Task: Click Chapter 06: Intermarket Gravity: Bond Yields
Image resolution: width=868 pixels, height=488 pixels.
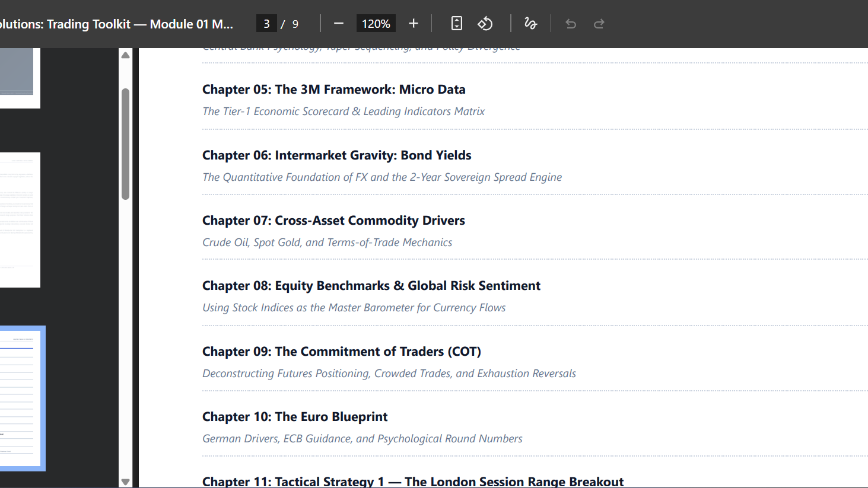Action: click(x=337, y=155)
